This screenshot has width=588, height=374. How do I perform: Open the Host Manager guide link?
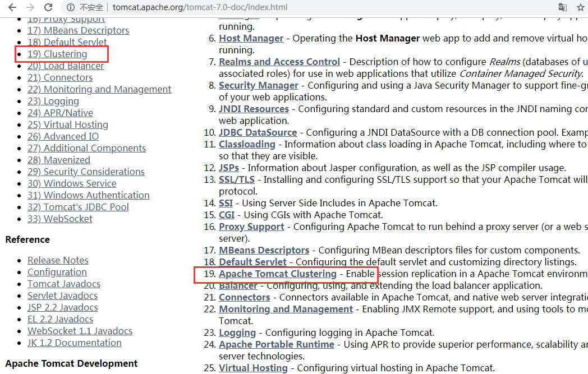pos(251,38)
